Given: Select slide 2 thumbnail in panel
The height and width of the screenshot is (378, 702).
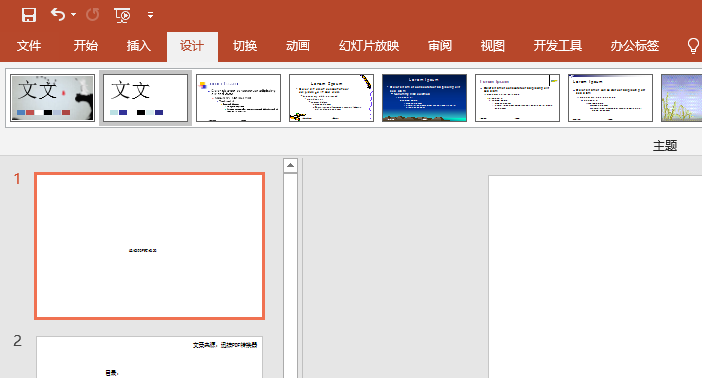Looking at the screenshot, I should 150,357.
